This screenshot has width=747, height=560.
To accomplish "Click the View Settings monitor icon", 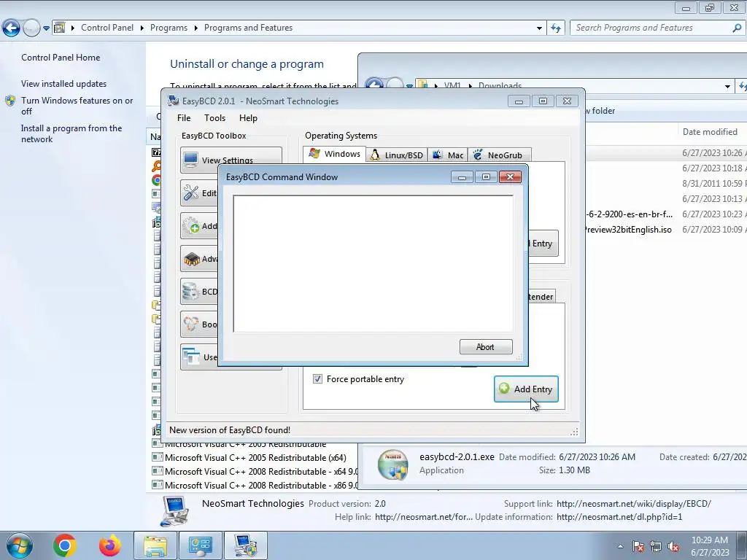I will 190,160.
